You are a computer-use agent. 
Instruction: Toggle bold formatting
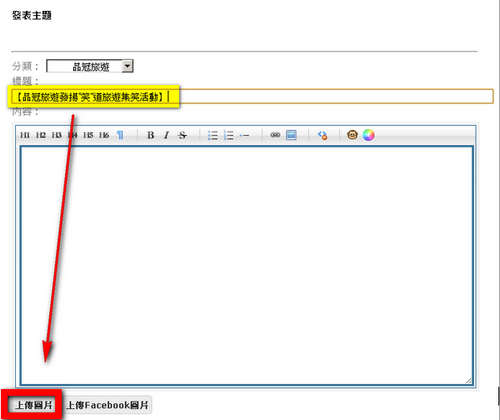151,135
